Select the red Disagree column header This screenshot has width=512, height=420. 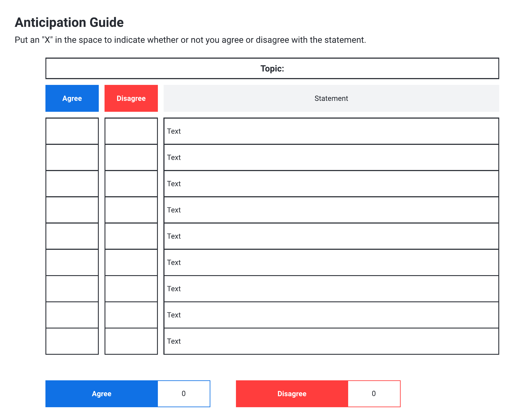(x=131, y=98)
